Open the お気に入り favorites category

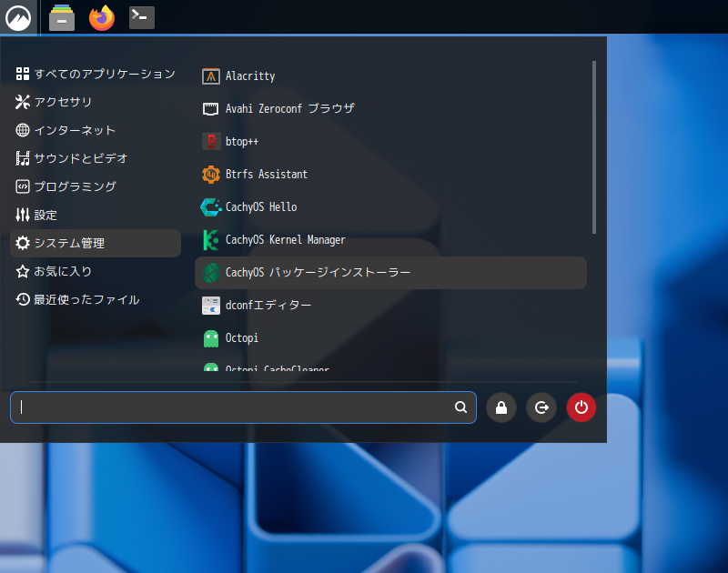(x=96, y=271)
